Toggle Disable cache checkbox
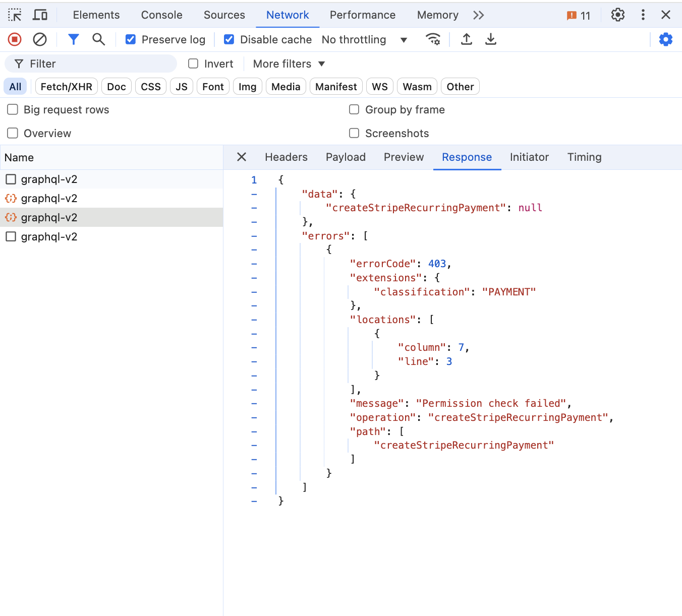This screenshot has width=682, height=616. coord(229,39)
